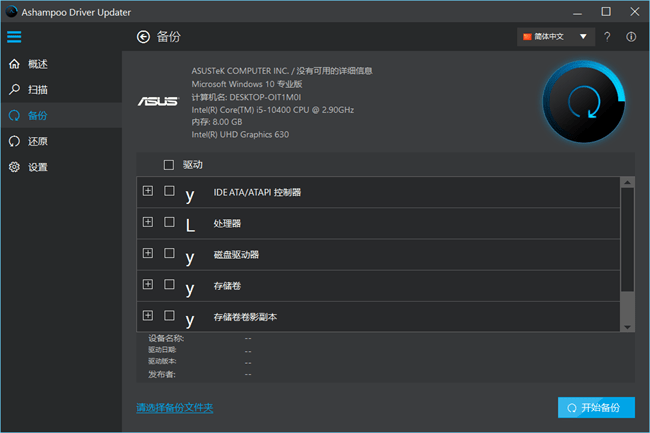Click the info icon in title bar
This screenshot has width=650, height=433.
[x=631, y=37]
